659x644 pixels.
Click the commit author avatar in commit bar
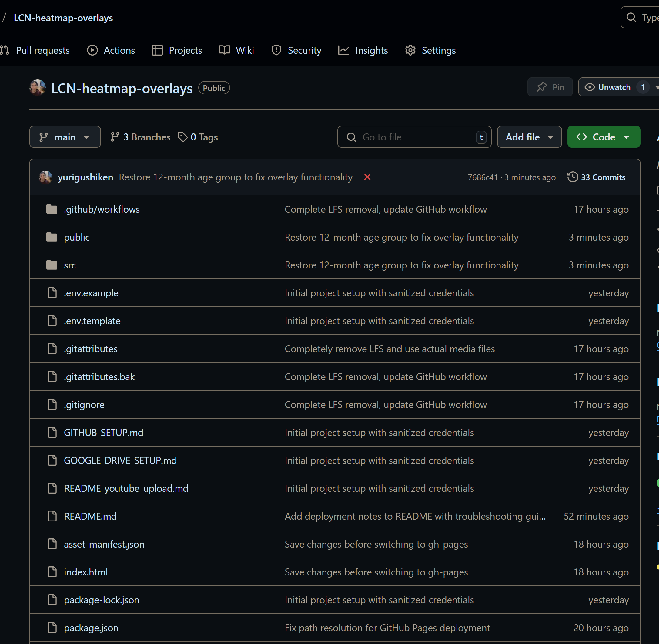(x=46, y=177)
